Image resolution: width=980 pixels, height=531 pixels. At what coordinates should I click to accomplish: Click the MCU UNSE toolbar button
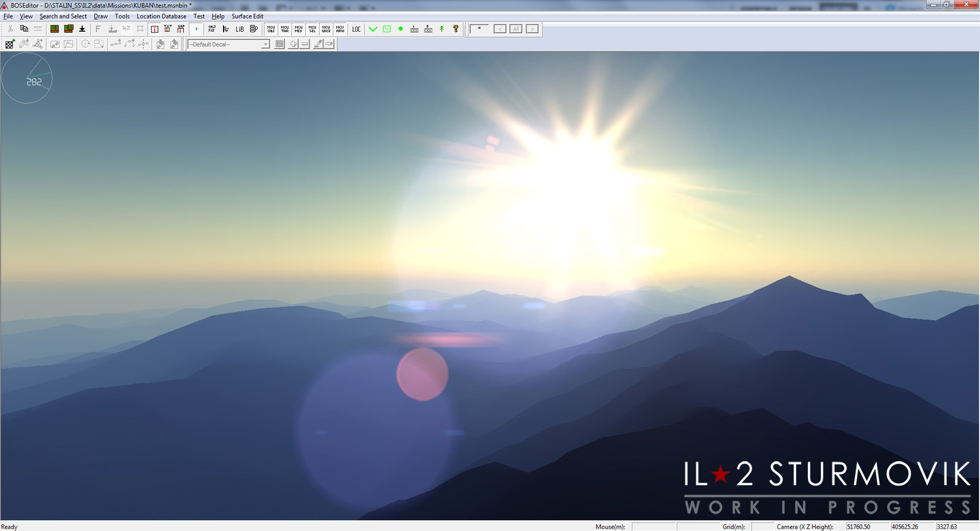tap(326, 29)
